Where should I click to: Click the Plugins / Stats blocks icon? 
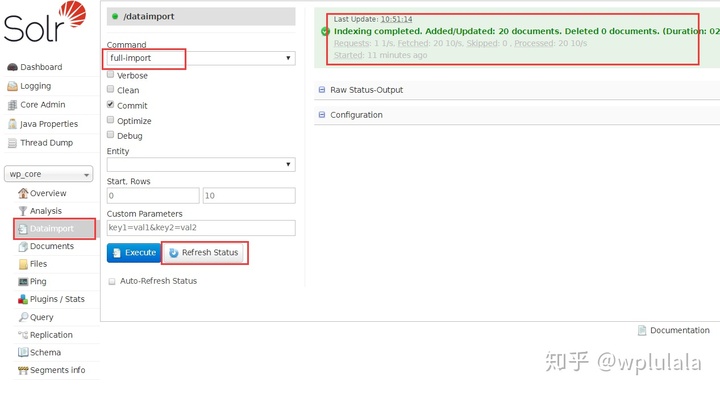(23, 299)
